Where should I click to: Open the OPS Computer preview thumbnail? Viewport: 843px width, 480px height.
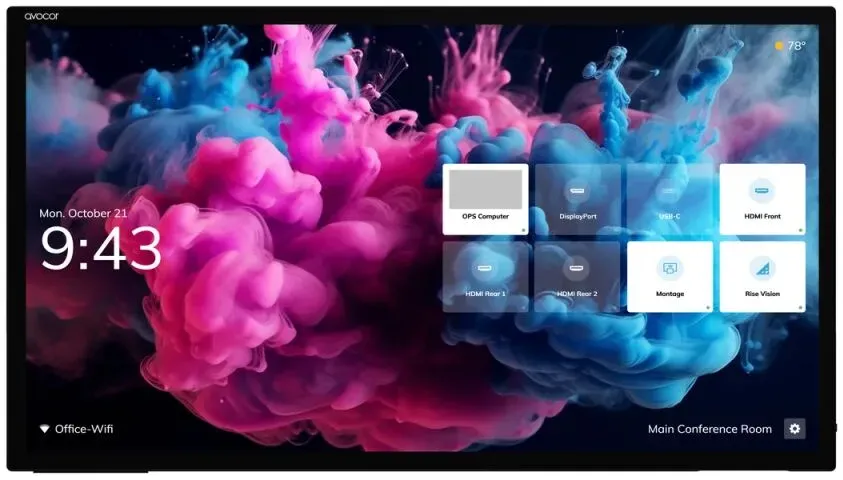click(x=485, y=189)
